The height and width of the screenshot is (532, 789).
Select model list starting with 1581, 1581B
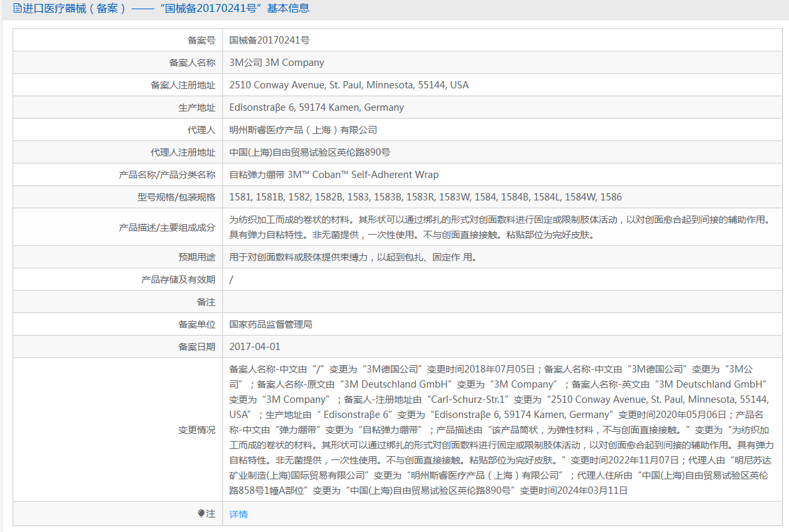point(426,197)
